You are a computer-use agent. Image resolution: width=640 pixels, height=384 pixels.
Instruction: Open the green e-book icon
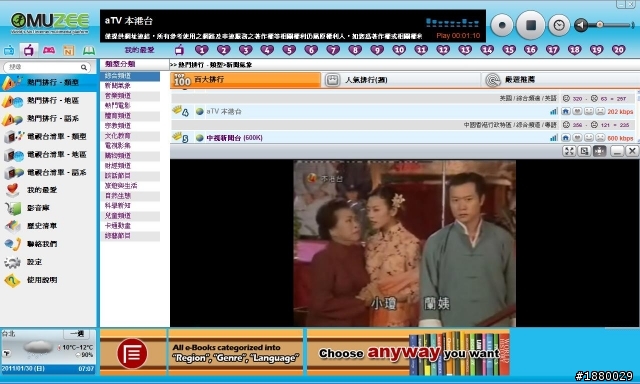point(89,51)
